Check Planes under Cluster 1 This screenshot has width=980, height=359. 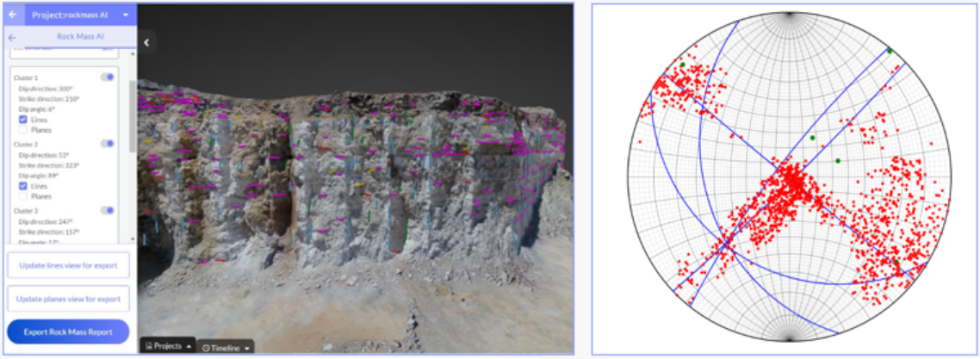pos(23,130)
